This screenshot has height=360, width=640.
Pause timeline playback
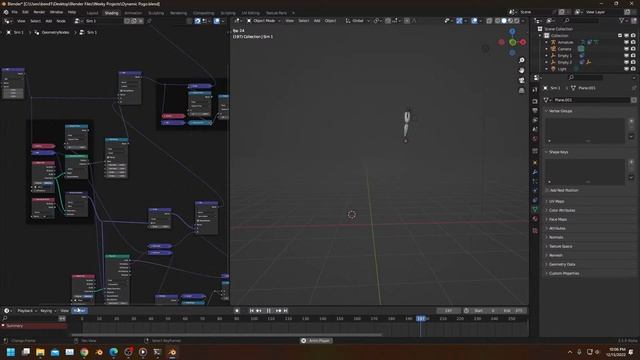pyautogui.click(x=269, y=311)
